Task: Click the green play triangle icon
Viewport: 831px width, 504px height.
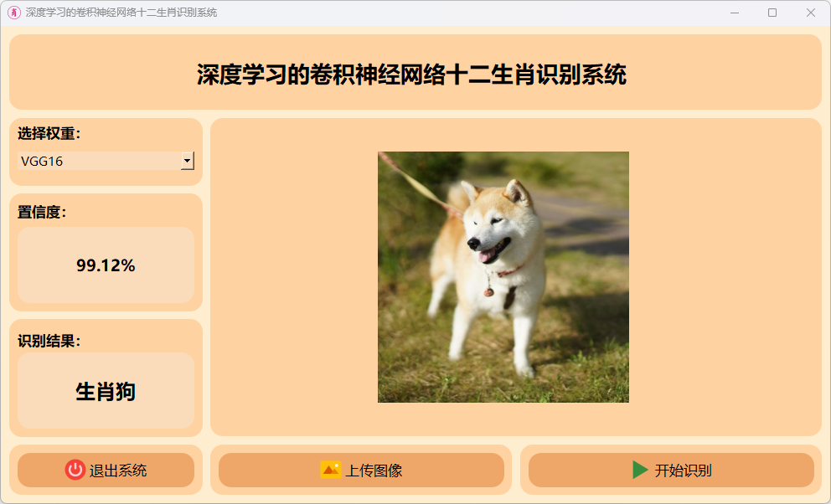Action: click(640, 470)
